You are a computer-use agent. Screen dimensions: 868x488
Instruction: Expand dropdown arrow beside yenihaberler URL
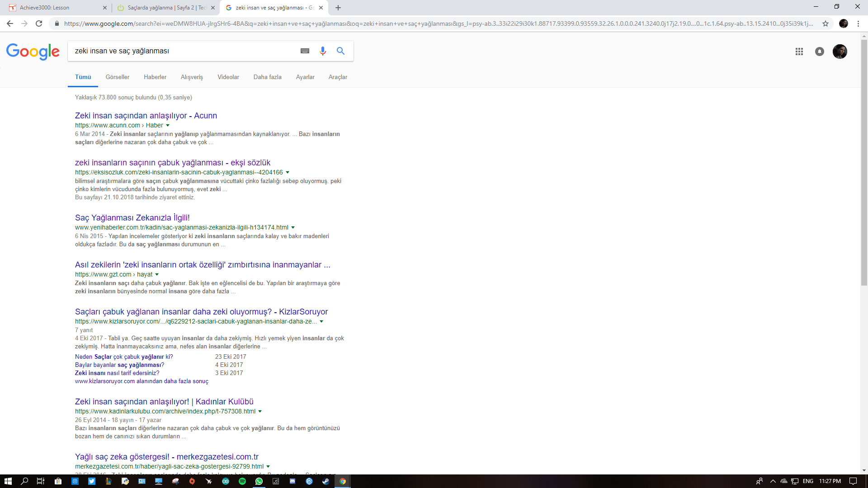(x=293, y=228)
